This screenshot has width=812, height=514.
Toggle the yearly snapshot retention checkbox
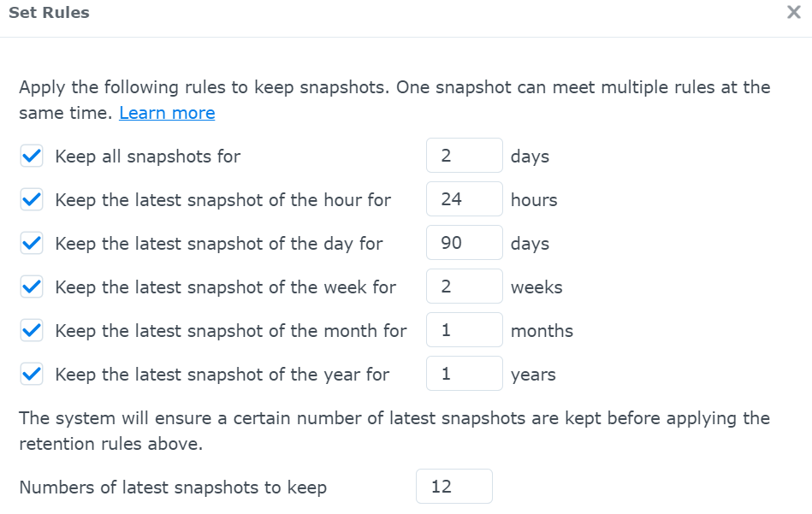[x=32, y=375]
